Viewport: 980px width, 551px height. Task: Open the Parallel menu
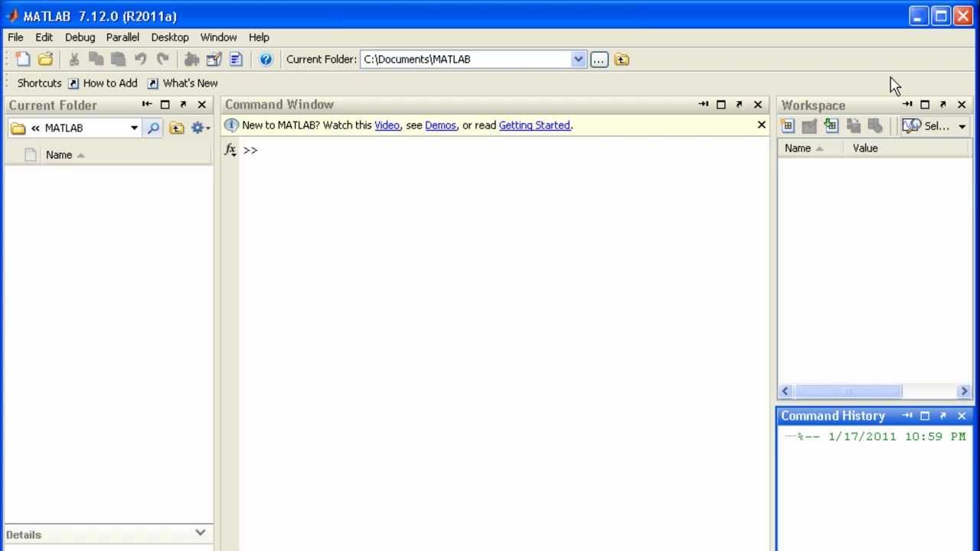tap(122, 37)
